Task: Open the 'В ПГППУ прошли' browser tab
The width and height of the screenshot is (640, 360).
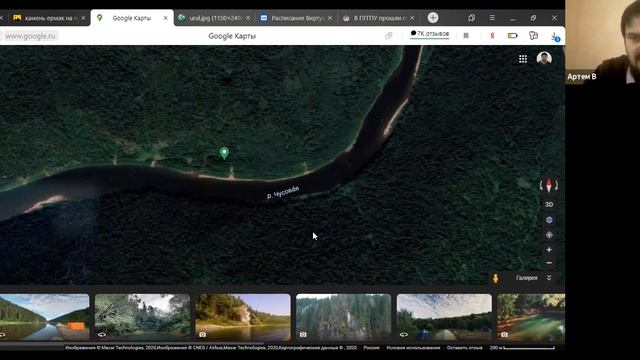Action: (379, 18)
